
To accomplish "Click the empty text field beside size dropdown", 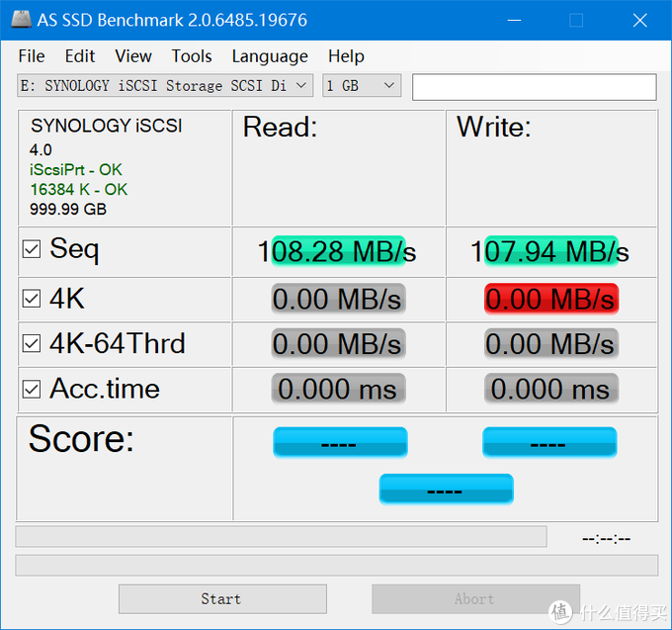I will pyautogui.click(x=534, y=87).
